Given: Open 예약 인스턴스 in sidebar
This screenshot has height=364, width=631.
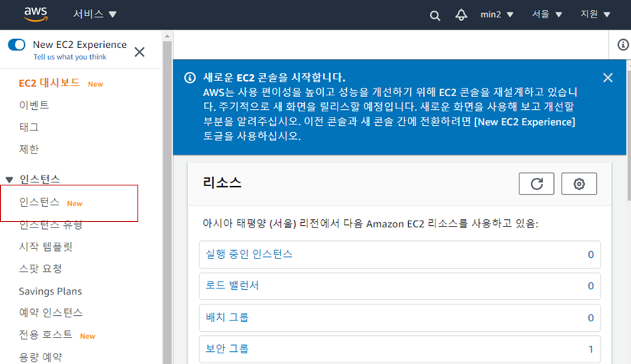Looking at the screenshot, I should 50,313.
